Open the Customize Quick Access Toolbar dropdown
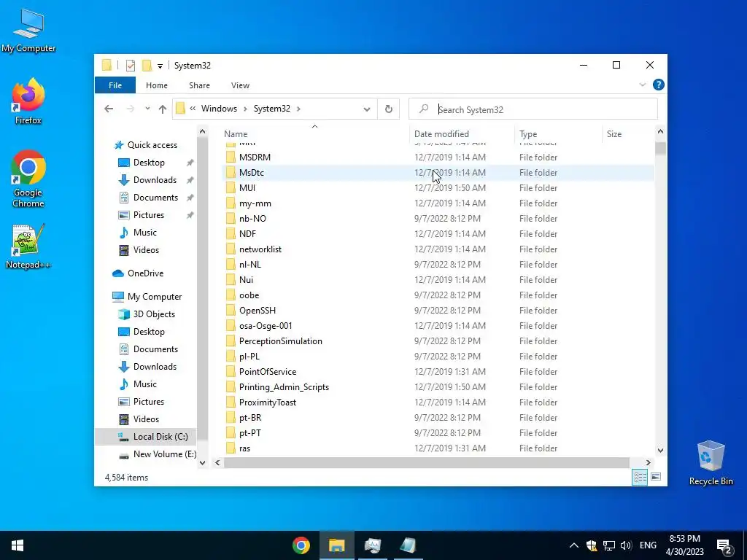747x560 pixels. coord(160,66)
